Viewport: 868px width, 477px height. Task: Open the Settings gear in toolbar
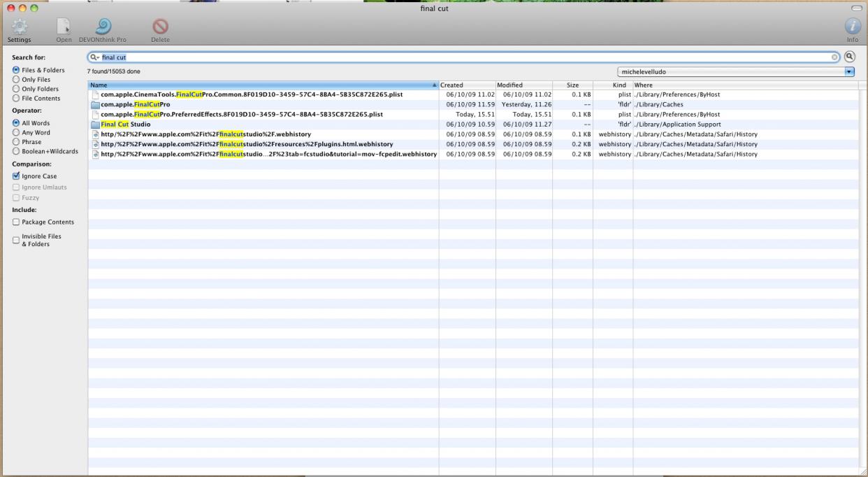pos(21,27)
